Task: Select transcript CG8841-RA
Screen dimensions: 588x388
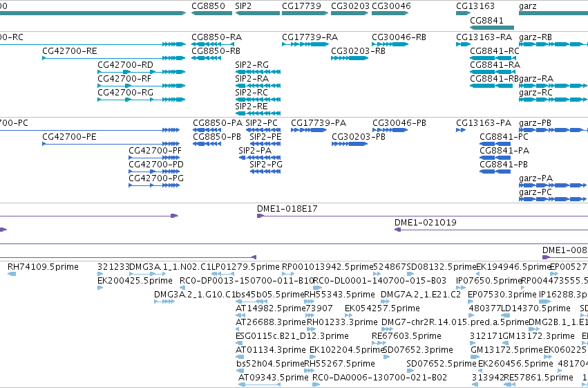Action: point(491,72)
